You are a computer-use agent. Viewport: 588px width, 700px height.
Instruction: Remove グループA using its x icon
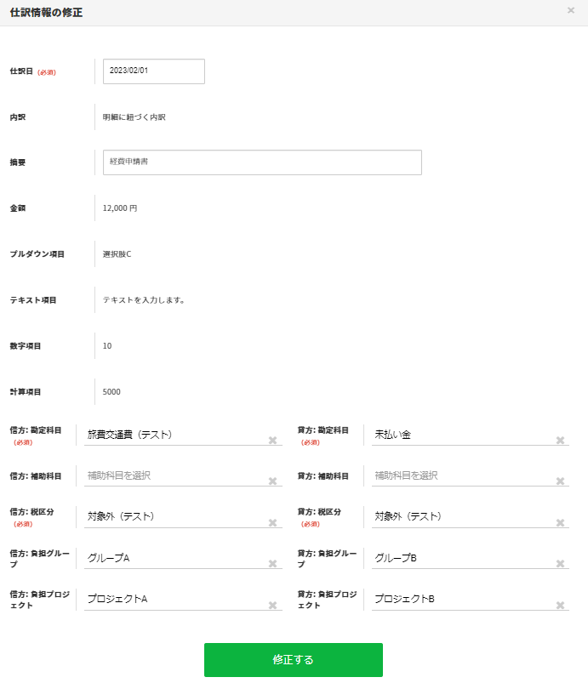pyautogui.click(x=273, y=564)
